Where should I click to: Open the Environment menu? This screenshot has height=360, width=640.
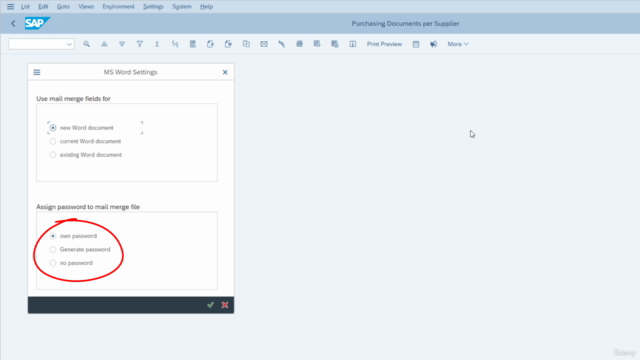(118, 7)
